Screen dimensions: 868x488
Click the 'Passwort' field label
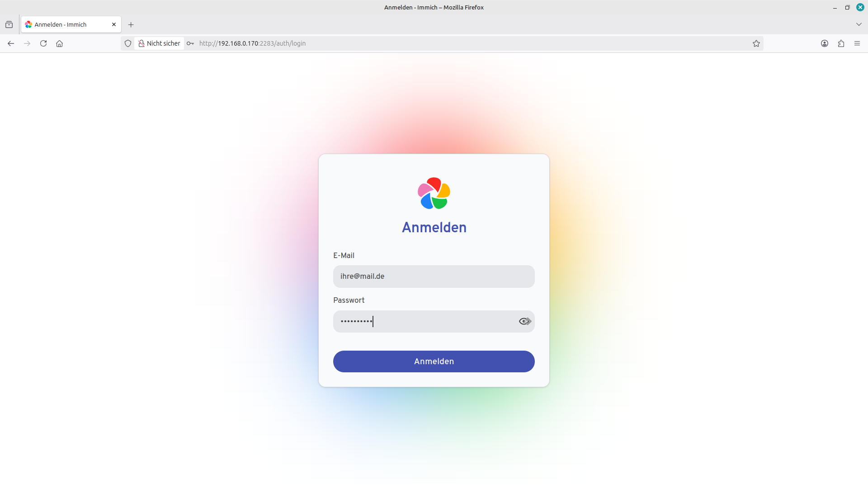pos(349,300)
